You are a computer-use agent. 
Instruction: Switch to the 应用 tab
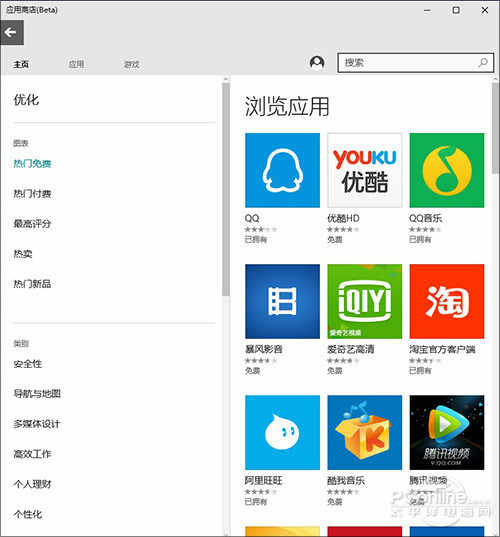[76, 64]
